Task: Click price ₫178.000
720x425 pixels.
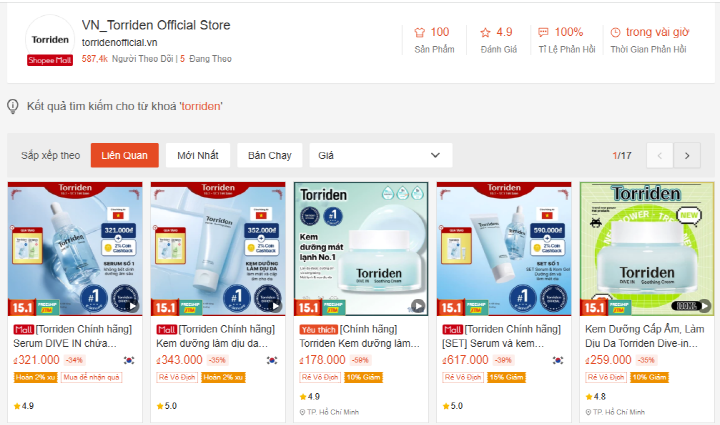Action: (x=322, y=360)
